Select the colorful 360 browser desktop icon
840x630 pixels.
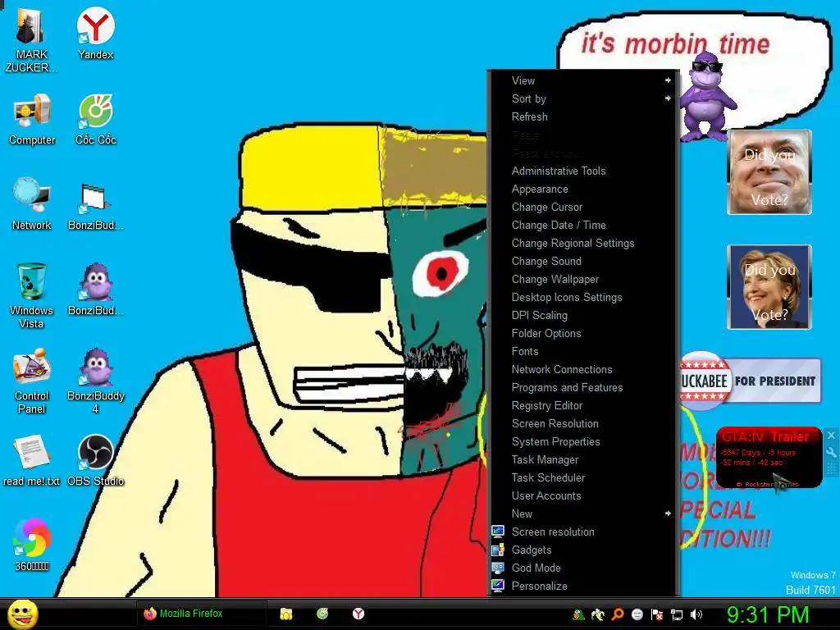[32, 545]
